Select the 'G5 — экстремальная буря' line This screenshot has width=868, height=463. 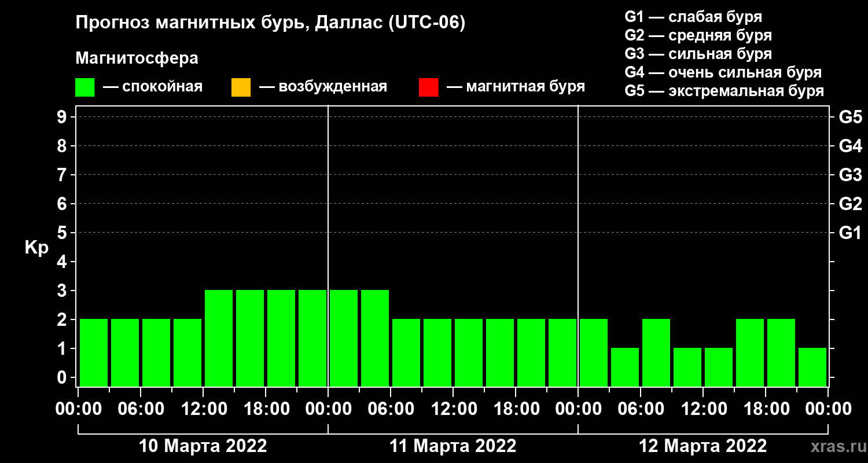[724, 91]
